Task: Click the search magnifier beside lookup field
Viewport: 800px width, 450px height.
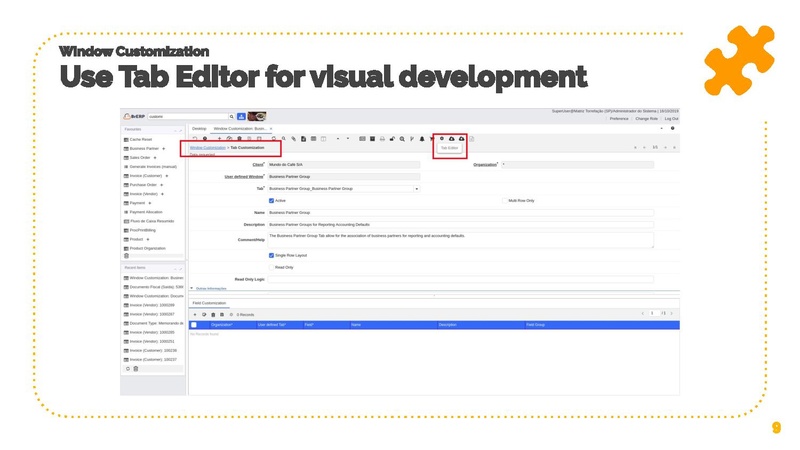Action: click(232, 117)
